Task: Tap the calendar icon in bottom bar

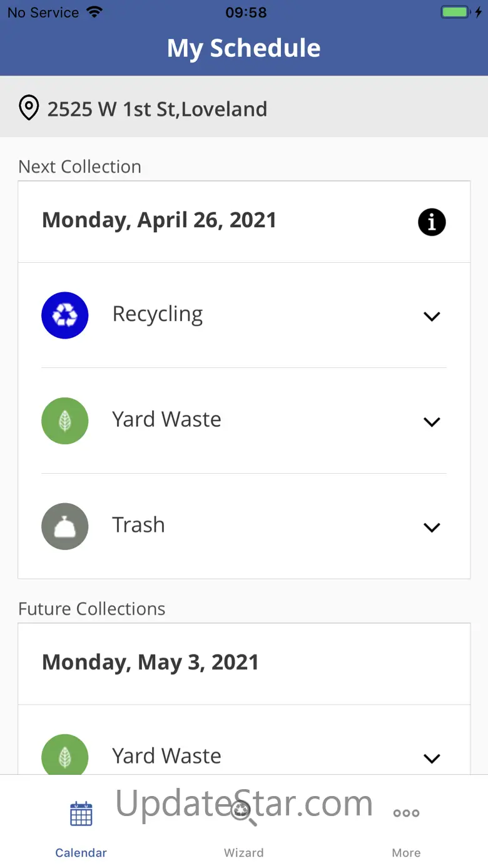Action: 81,814
